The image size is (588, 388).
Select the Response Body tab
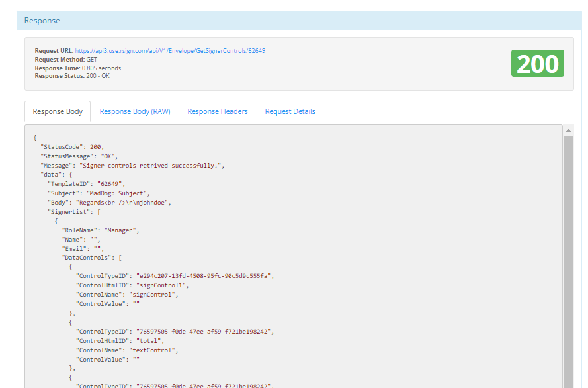tap(57, 111)
